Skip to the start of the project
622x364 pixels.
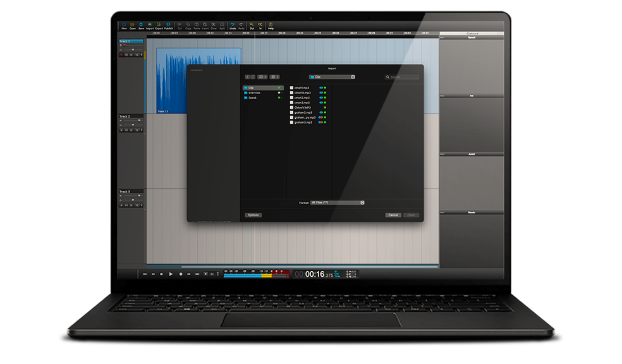tap(144, 274)
